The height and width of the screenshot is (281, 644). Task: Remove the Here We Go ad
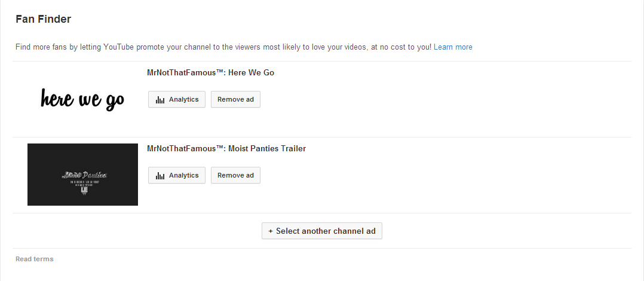click(235, 99)
